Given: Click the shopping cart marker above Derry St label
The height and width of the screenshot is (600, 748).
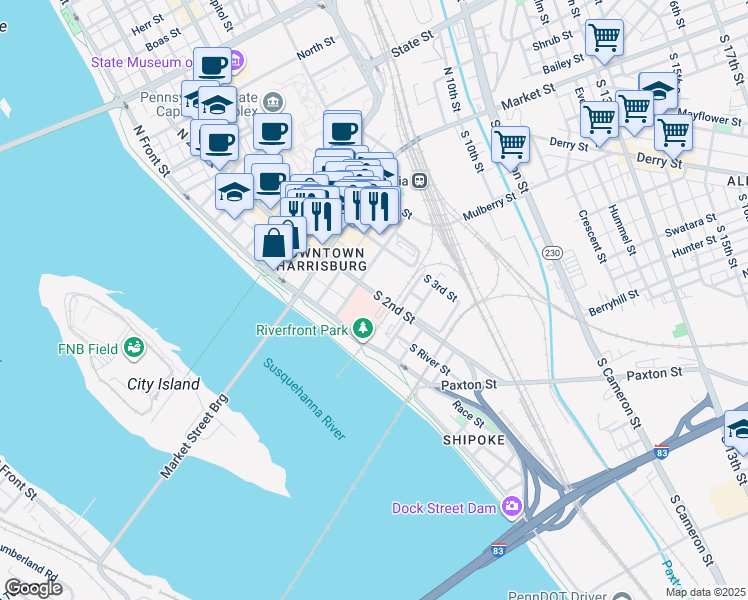Looking at the screenshot, I should [673, 134].
